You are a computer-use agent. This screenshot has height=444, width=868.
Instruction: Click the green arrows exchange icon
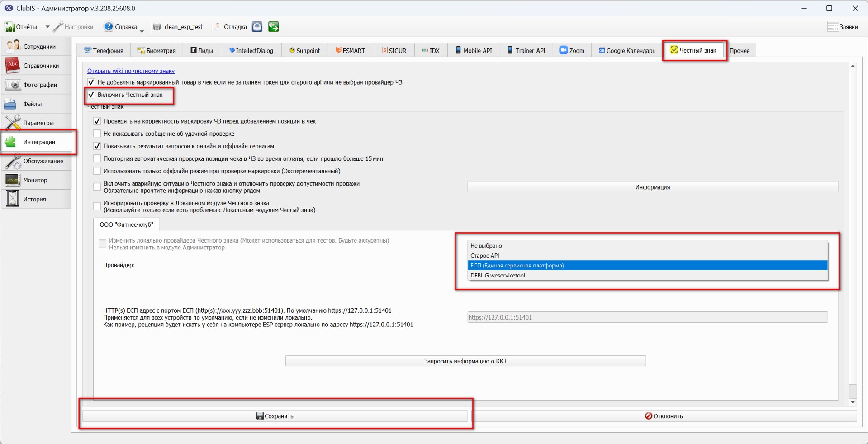coord(273,27)
